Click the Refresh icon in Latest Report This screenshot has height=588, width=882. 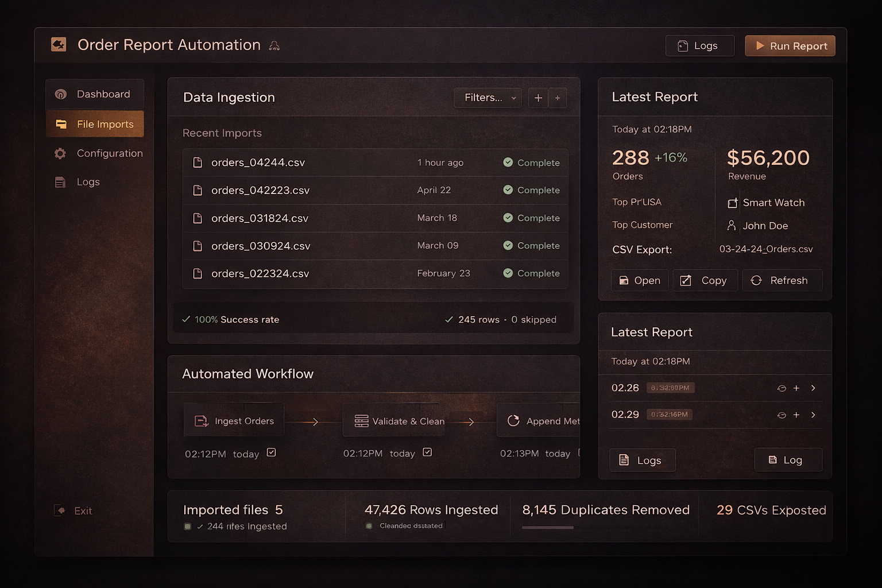click(756, 280)
